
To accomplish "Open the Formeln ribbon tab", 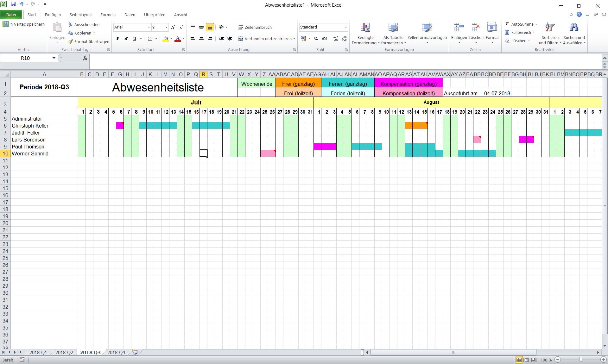I will 108,15.
